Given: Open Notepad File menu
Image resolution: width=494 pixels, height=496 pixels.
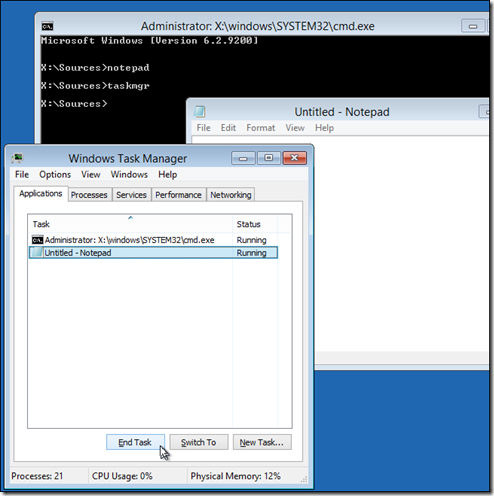Looking at the screenshot, I should (x=203, y=128).
